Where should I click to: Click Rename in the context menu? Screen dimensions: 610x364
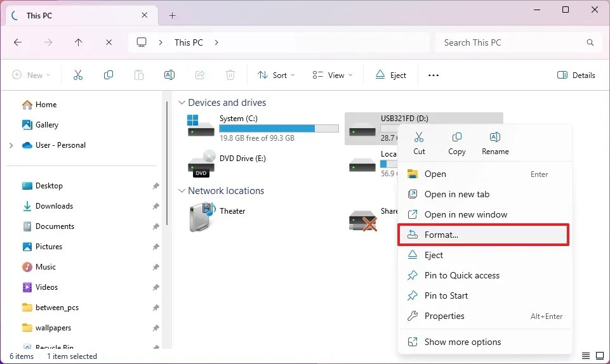pos(495,143)
